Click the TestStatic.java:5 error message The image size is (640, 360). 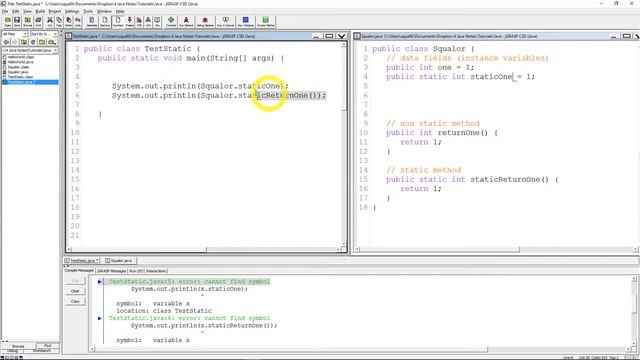189,282
